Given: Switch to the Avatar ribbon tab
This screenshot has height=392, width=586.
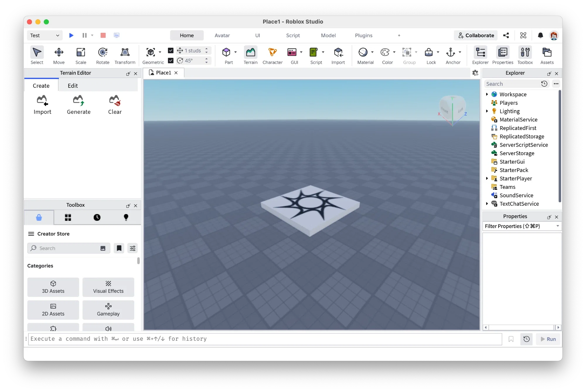Looking at the screenshot, I should pyautogui.click(x=222, y=35).
